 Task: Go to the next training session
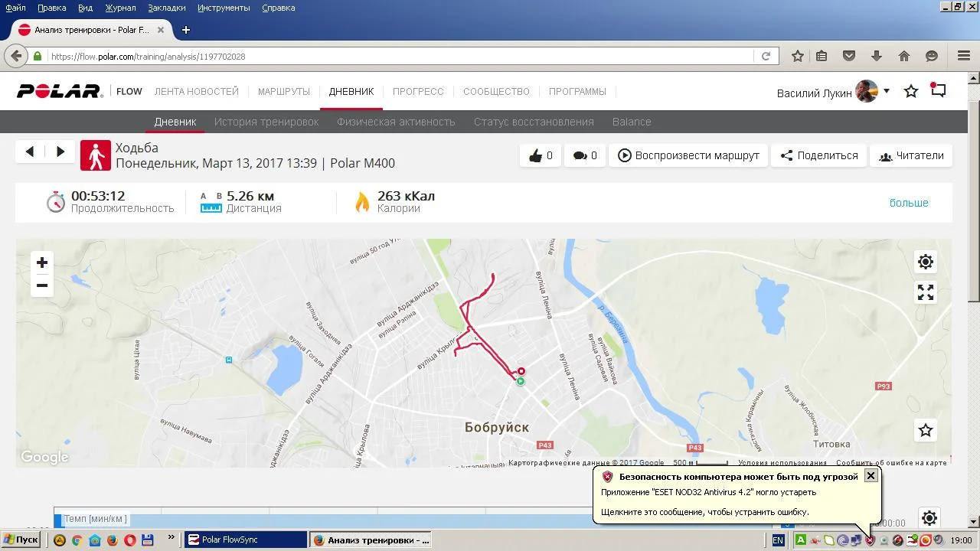pos(60,152)
